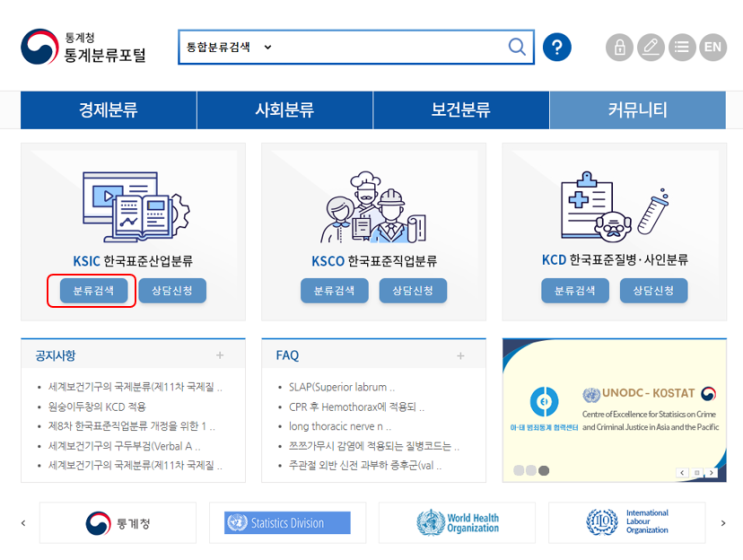This screenshot has height=560, width=743.
Task: Click KSCO 한국표준직업분류 title
Action: 374,261
